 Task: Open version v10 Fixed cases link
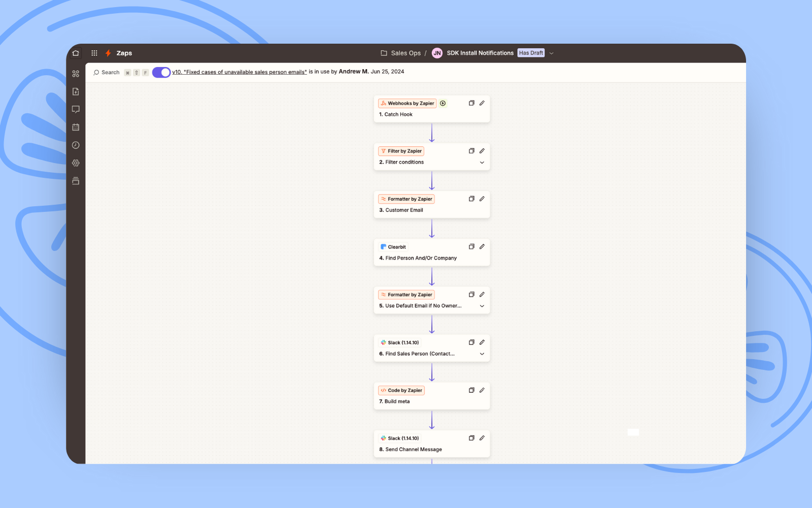(240, 72)
